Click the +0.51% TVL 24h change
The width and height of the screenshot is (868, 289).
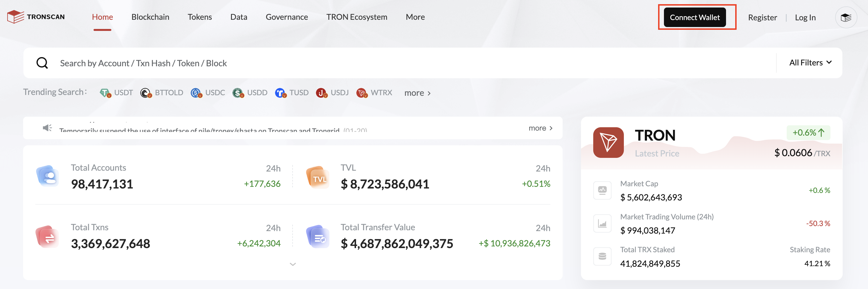click(536, 184)
